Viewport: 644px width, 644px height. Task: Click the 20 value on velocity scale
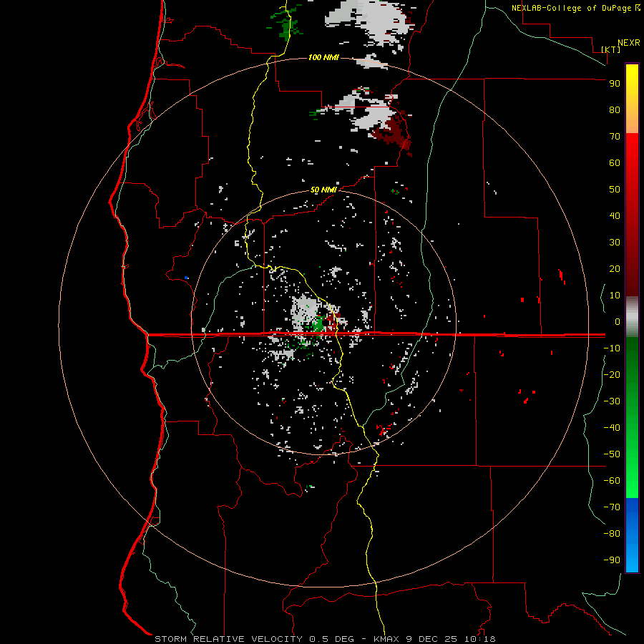click(615, 268)
